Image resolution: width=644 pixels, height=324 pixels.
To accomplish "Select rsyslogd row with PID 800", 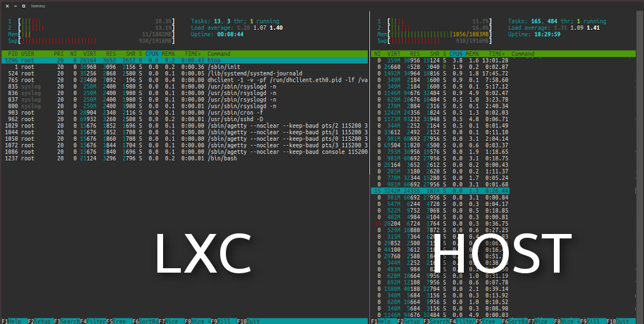I will click(x=185, y=106).
